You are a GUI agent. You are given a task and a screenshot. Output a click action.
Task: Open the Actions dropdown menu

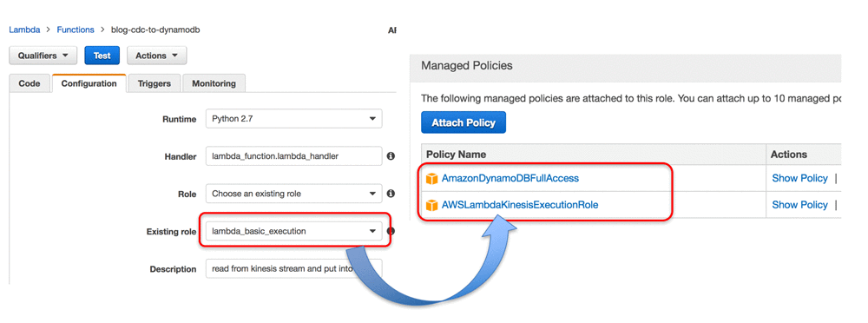(x=156, y=56)
